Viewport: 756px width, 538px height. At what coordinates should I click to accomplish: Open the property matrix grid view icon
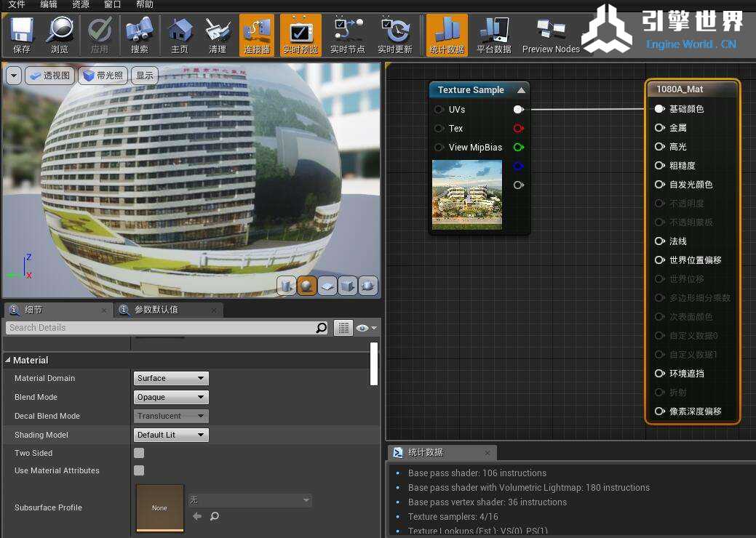coord(343,327)
